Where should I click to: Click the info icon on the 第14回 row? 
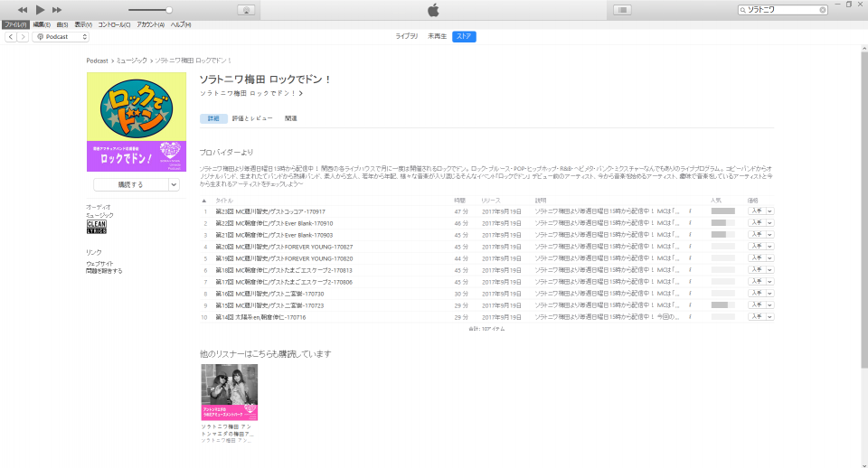tap(690, 317)
